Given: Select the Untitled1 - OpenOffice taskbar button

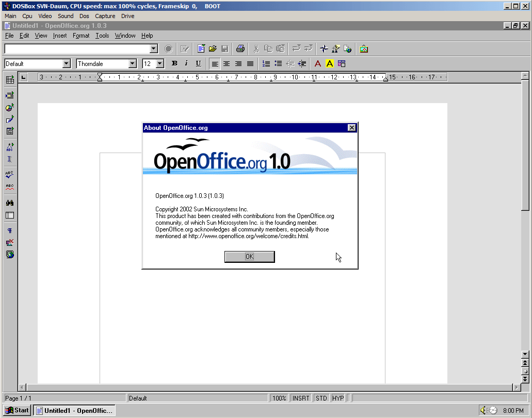Looking at the screenshot, I should click(74, 411).
